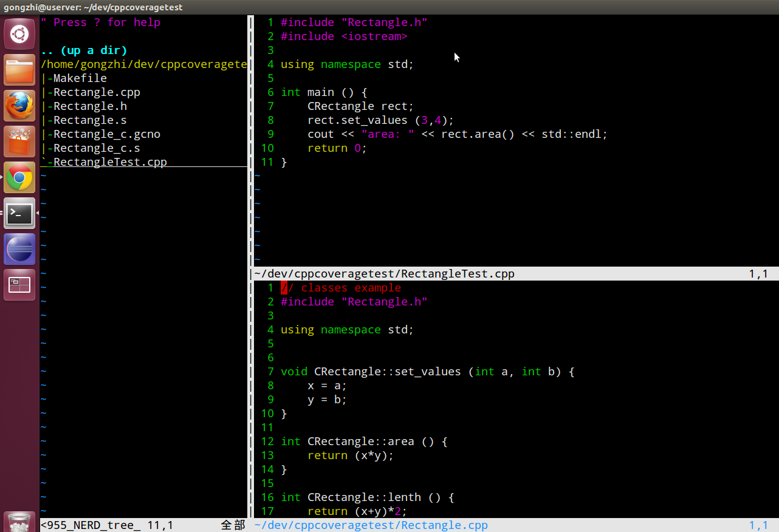Select RectangleTest.cpp in the file tree
This screenshot has width=779, height=532.
tap(109, 162)
